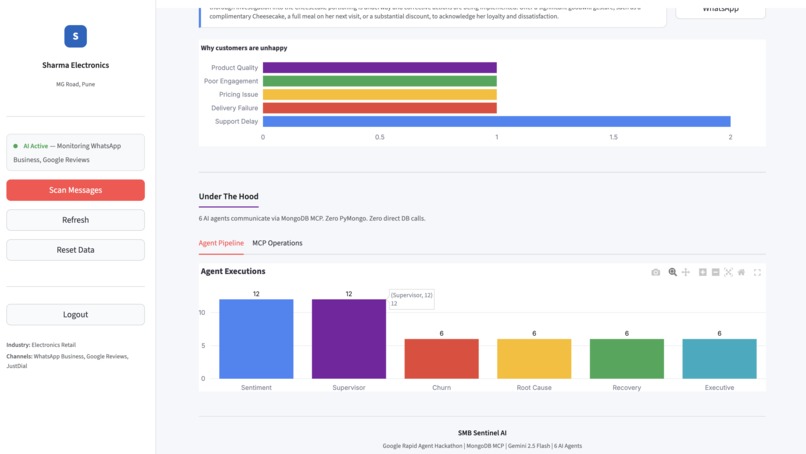Click the 'Product Quality' axis label
Viewport: 806px width, 454px height.
click(234, 67)
